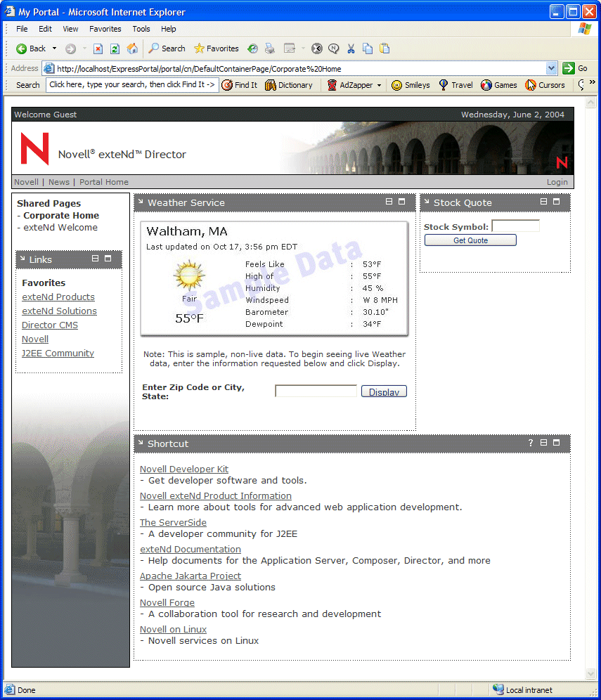Click the Cut scissors icon
This screenshot has height=700, width=601.
[x=351, y=48]
